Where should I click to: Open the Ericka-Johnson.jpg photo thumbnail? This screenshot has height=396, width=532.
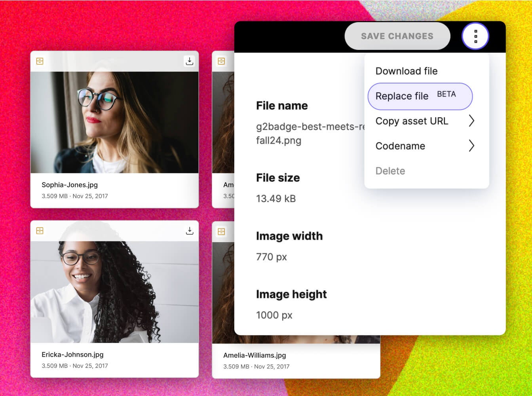pos(114,292)
